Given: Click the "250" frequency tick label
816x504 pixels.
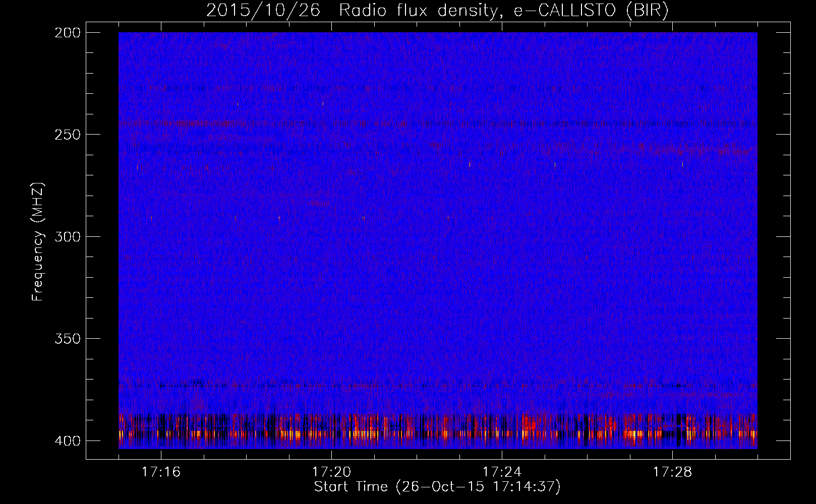Looking at the screenshot, I should click(x=67, y=135).
